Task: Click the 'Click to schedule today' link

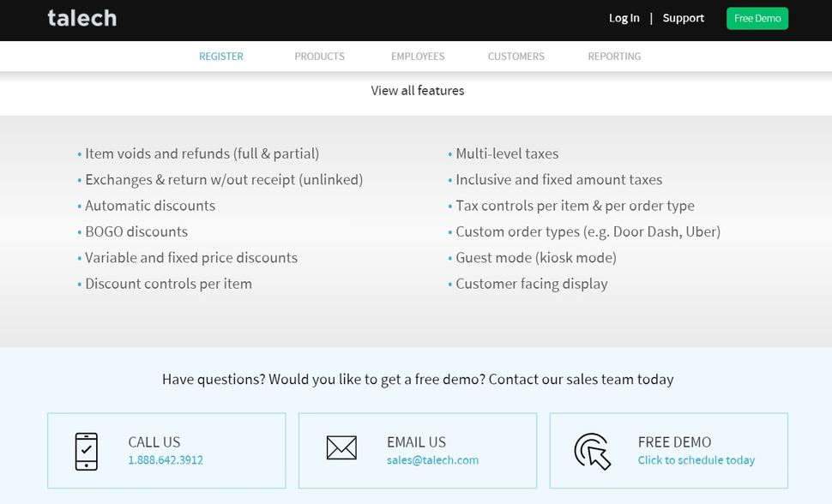Action: pos(696,460)
